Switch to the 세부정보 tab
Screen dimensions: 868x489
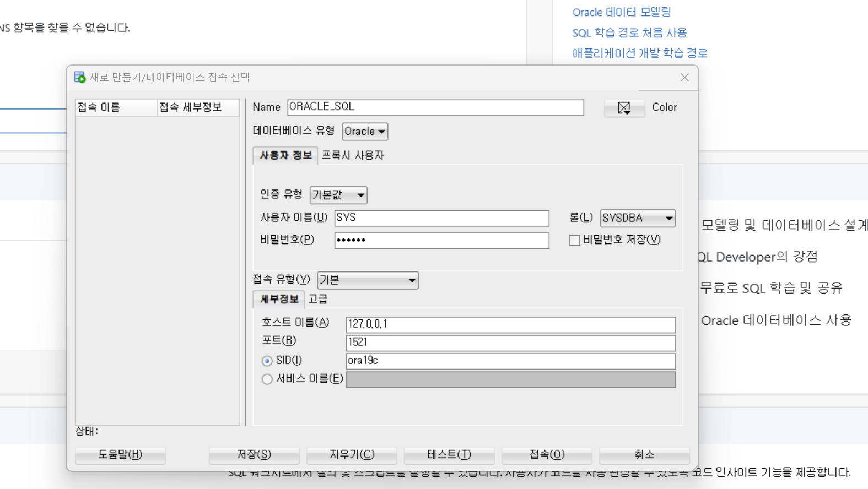point(279,299)
